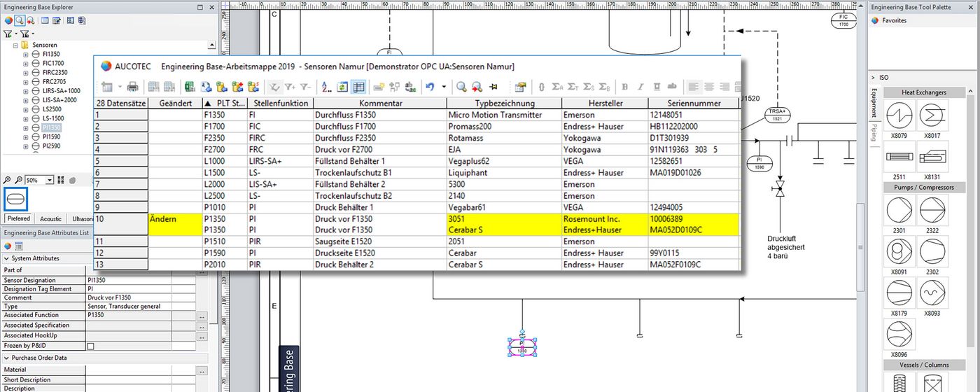Viewport: 980px width, 392px height.
Task: Select heat exchanger symbol X8079
Action: tap(899, 115)
